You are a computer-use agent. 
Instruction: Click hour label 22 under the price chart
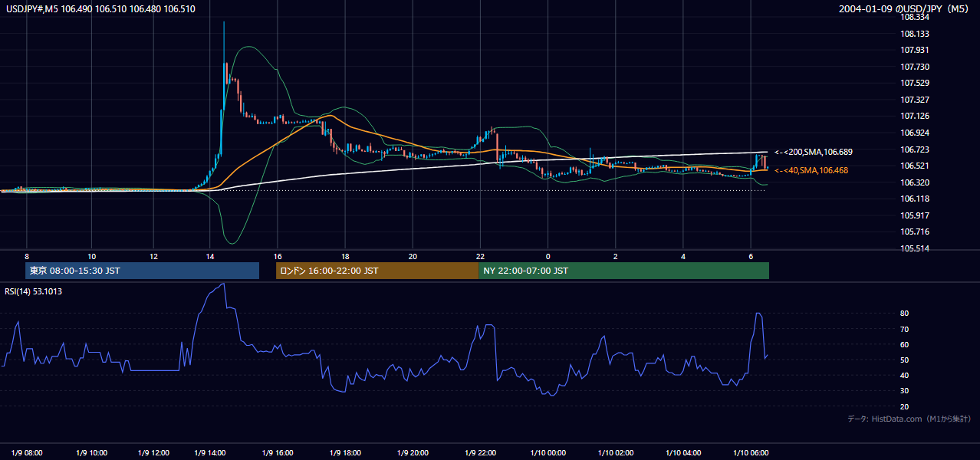click(x=480, y=255)
